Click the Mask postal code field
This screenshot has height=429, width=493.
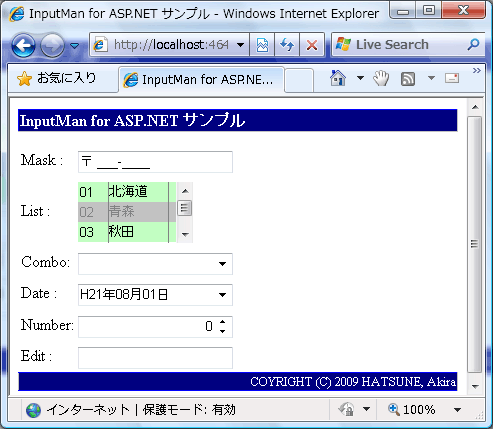pyautogui.click(x=155, y=162)
